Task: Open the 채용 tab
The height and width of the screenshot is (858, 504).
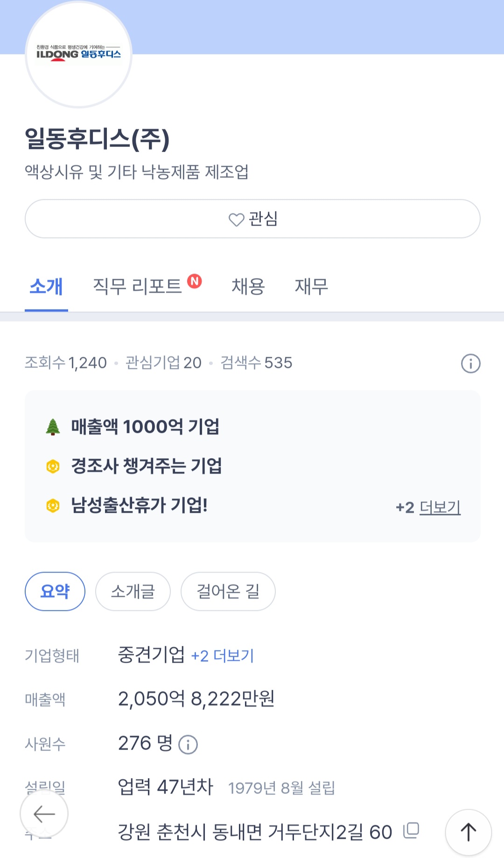Action: 248,286
